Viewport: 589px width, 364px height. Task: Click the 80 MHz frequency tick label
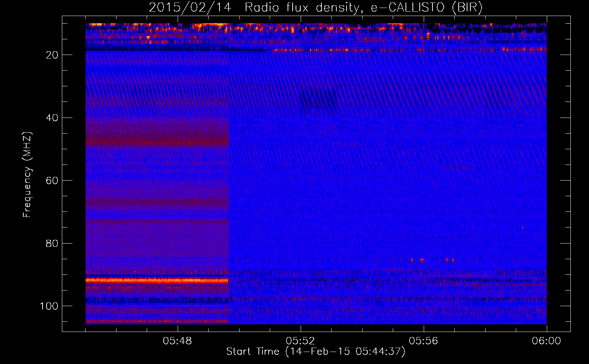pyautogui.click(x=52, y=243)
